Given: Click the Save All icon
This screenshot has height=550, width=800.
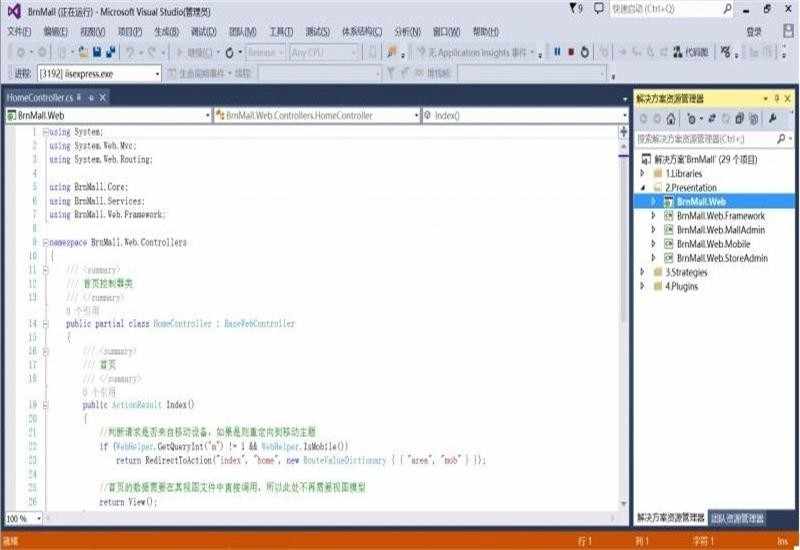Looking at the screenshot, I should 110,52.
